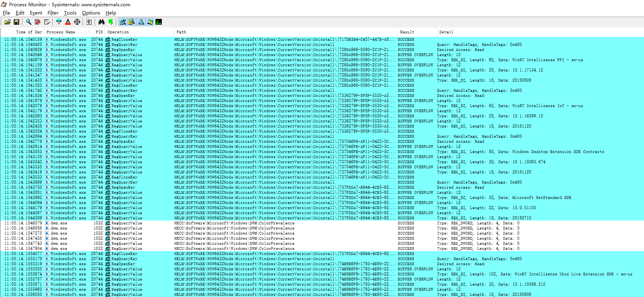Click the detail with data 20180710
The width and height of the screenshot is (644, 297).
(x=484, y=218)
